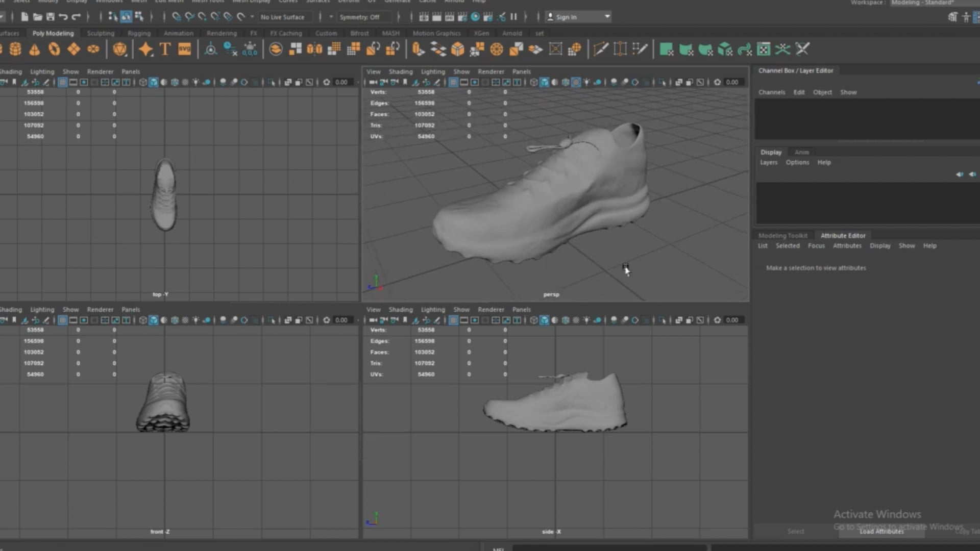Click the super shape star shelf icon
This screenshot has height=551, width=980.
click(x=145, y=49)
